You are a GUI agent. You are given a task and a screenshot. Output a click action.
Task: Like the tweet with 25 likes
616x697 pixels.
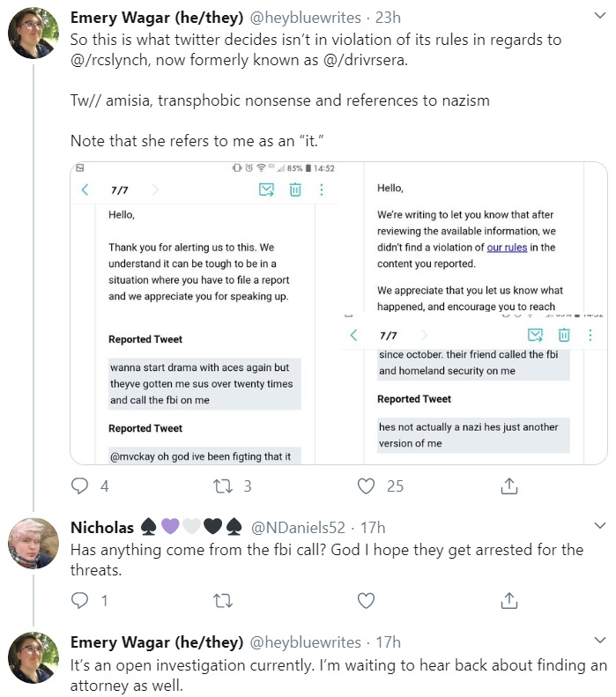[367, 486]
